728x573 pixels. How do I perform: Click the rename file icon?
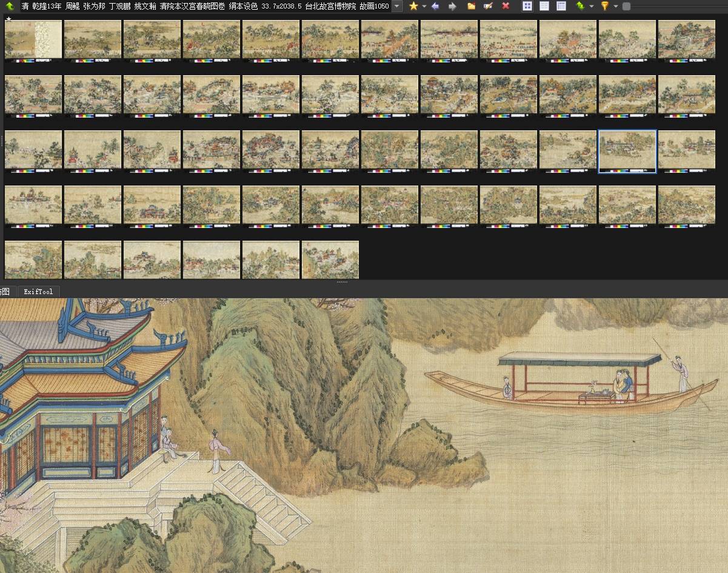(488, 6)
